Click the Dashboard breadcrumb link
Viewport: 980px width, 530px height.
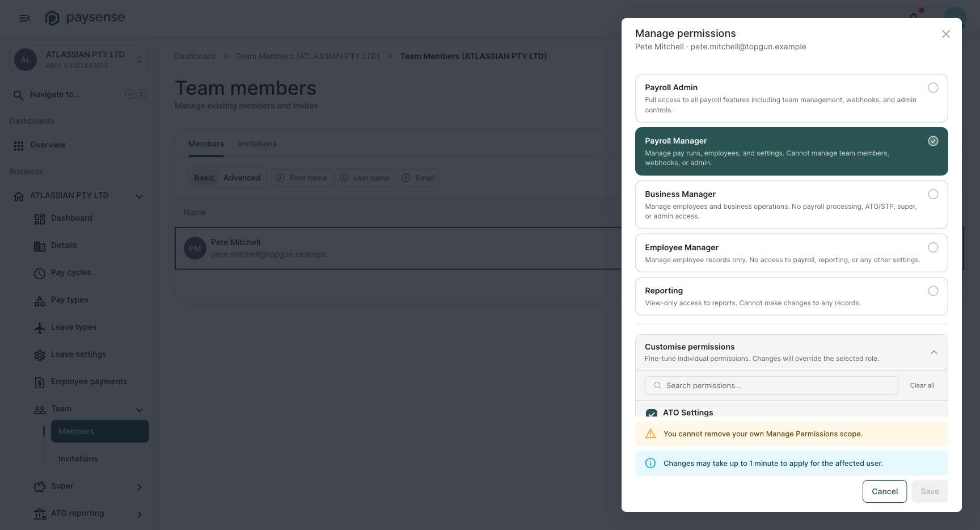click(x=195, y=56)
